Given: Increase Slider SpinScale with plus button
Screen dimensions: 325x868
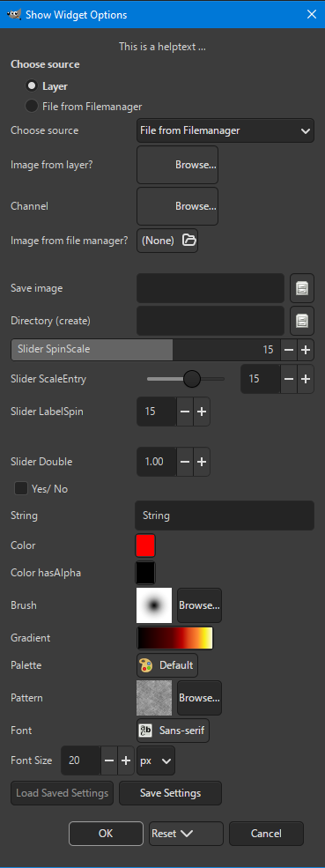Looking at the screenshot, I should click(306, 350).
